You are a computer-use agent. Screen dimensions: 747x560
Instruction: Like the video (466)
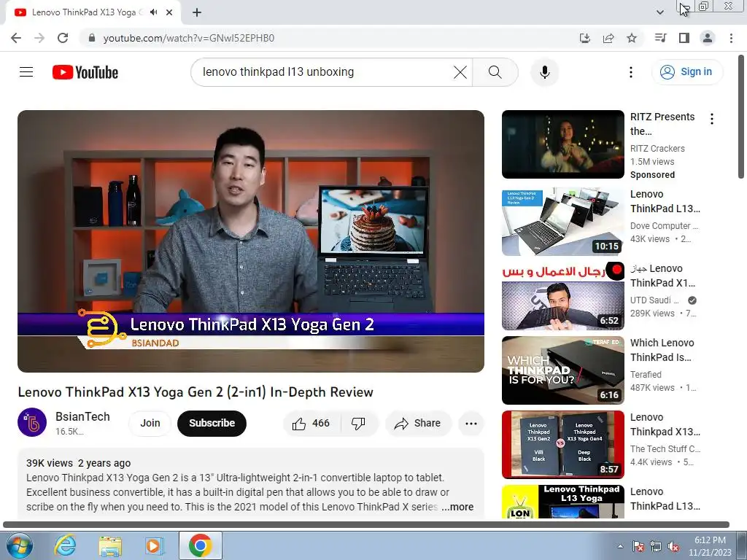point(311,424)
